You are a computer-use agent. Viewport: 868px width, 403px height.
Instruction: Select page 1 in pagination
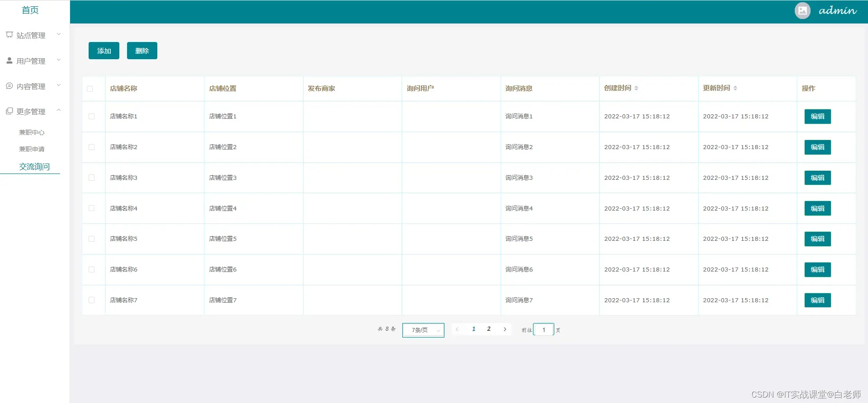pos(473,329)
